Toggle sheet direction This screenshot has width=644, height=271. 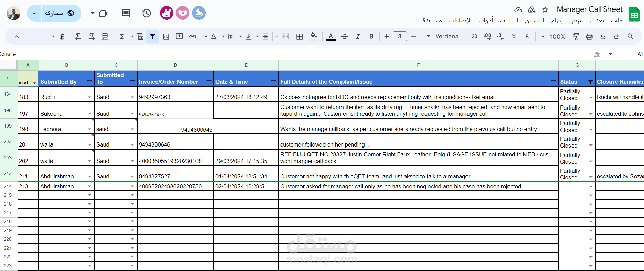click(105, 36)
